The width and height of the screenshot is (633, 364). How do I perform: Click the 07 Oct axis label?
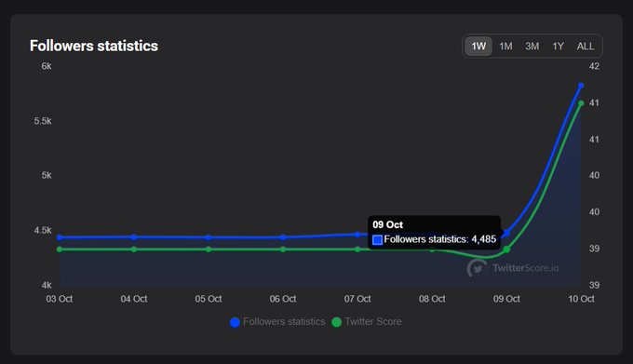pyautogui.click(x=357, y=299)
